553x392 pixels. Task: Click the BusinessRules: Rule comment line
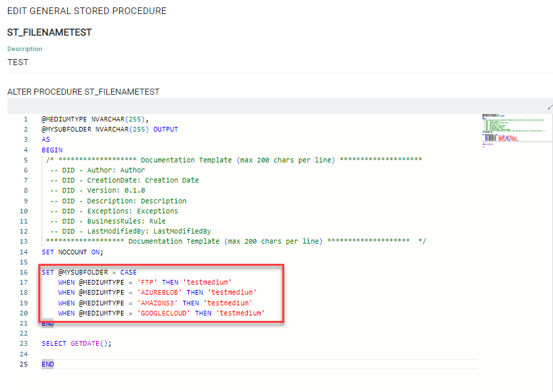tap(108, 221)
